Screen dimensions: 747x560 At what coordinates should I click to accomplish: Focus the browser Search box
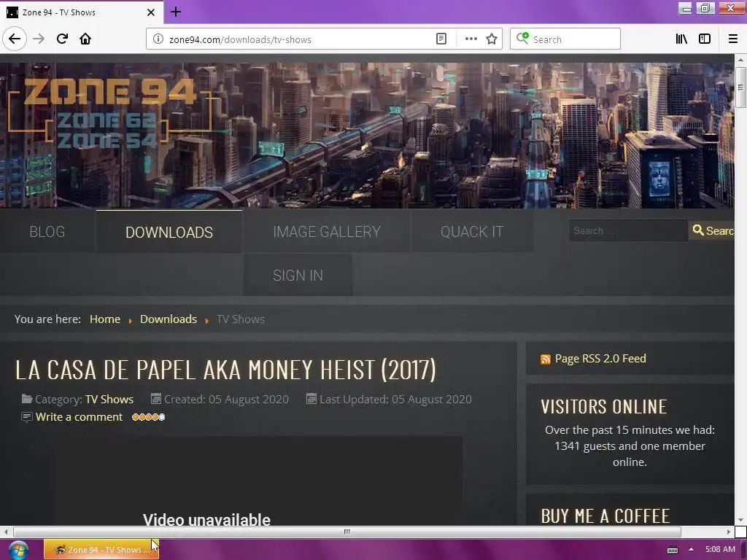(565, 39)
